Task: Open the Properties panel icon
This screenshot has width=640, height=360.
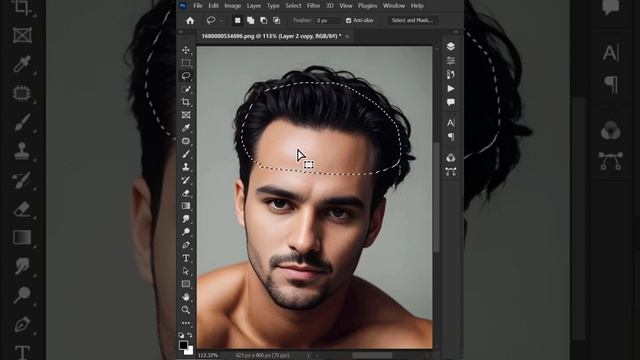Action: [x=451, y=61]
